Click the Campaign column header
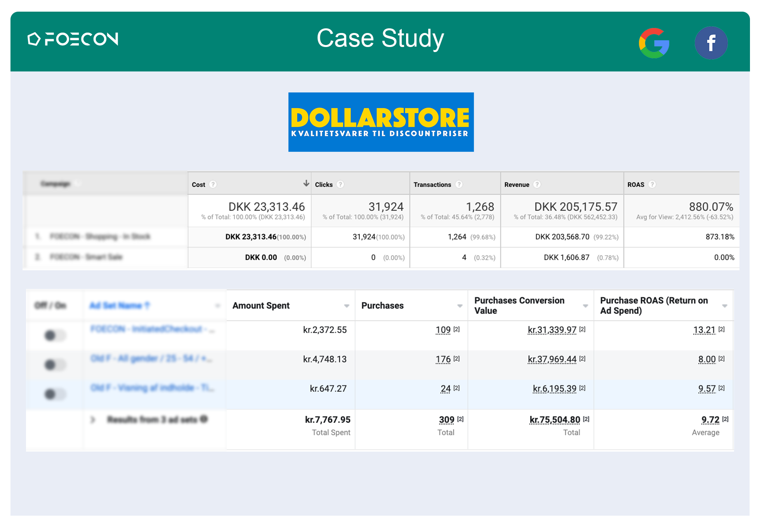This screenshot has height=532, width=762. click(x=56, y=183)
